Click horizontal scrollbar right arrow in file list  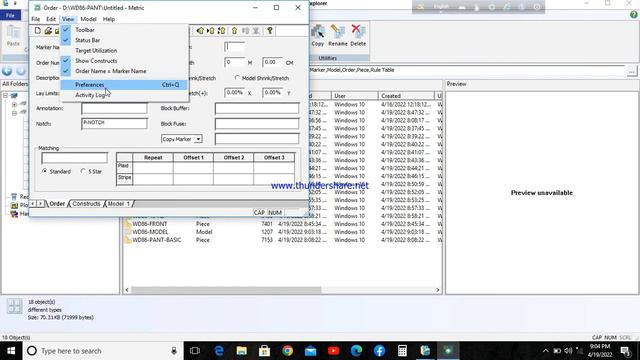coord(438,290)
